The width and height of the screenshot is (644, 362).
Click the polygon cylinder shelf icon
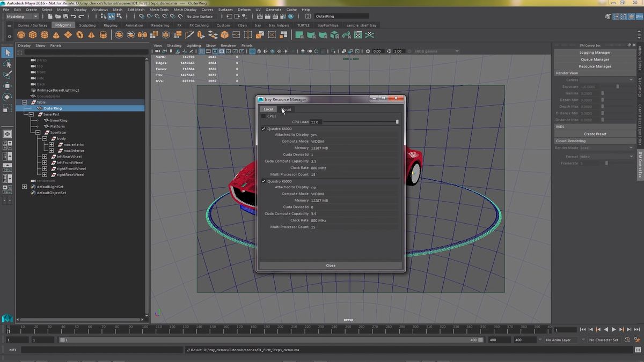pyautogui.click(x=45, y=35)
